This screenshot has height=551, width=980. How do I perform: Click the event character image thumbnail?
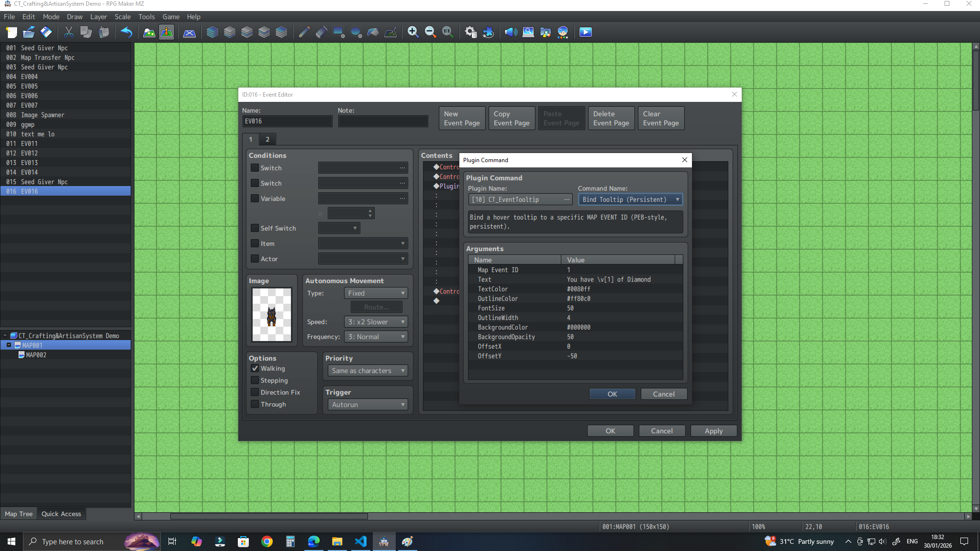click(x=272, y=314)
